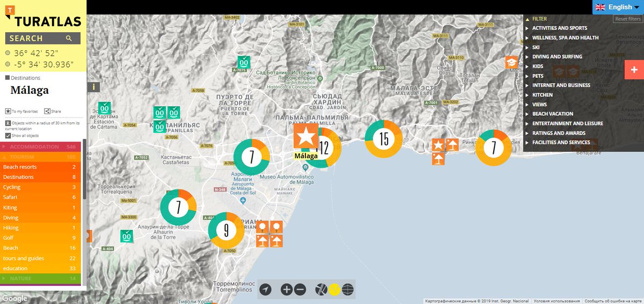The image size is (644, 304).
Task: Open 'Сообщить об ошибке на карте' link
Action: click(x=613, y=301)
